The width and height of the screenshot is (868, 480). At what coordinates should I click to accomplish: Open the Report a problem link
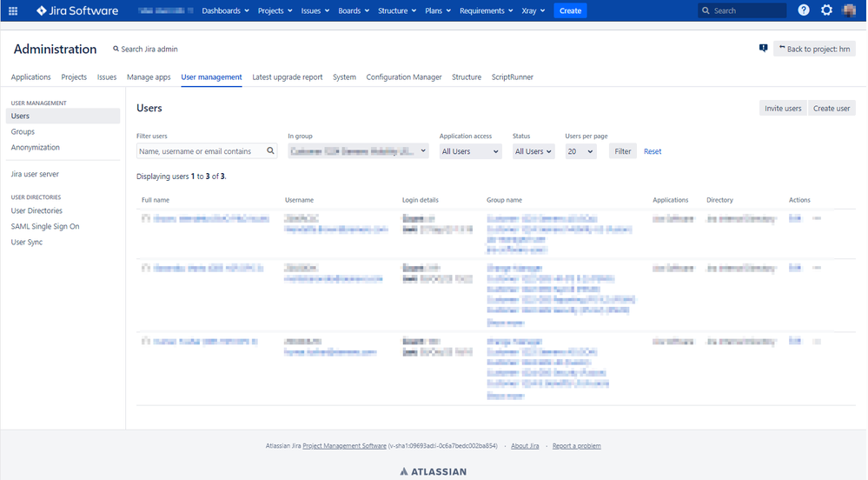click(576, 445)
